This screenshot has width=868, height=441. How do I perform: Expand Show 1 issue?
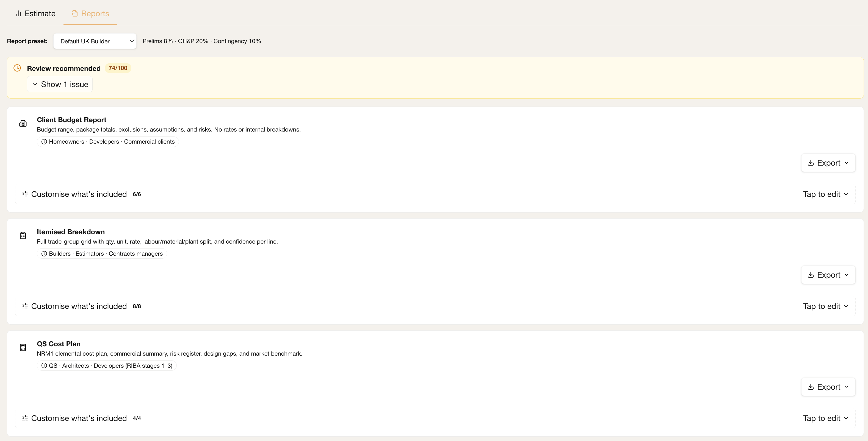(60, 84)
